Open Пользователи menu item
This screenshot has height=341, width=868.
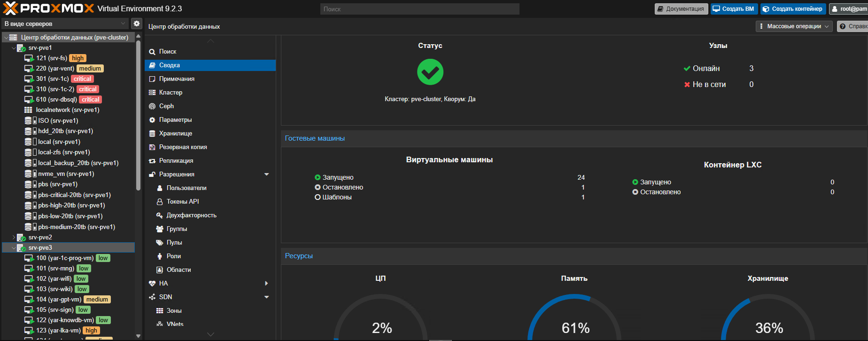pos(210,188)
